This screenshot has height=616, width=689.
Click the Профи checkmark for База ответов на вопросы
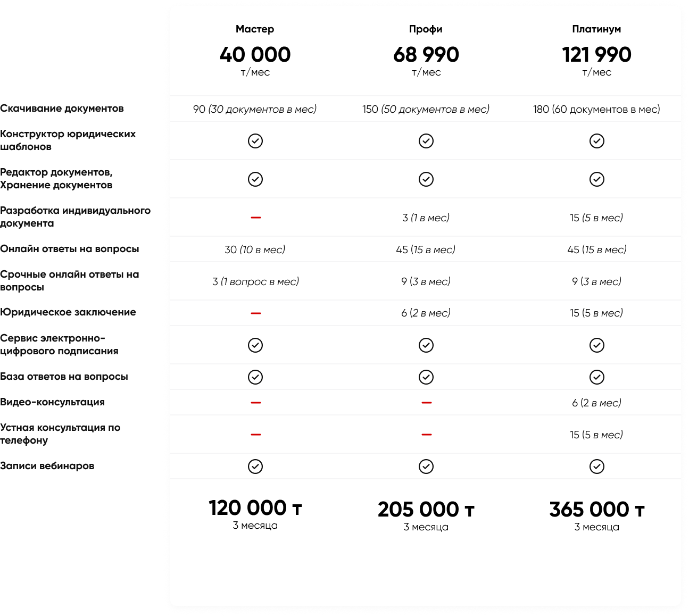pos(426,377)
